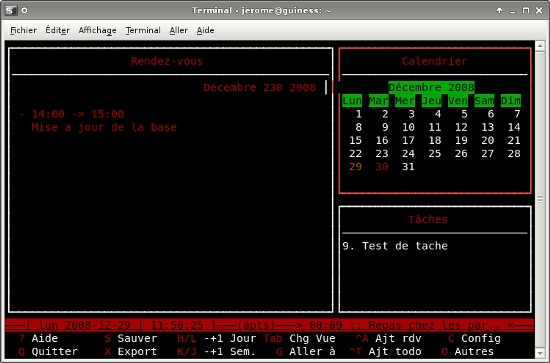
Task: Select the '9. Test de tache' task
Action: (x=395, y=246)
